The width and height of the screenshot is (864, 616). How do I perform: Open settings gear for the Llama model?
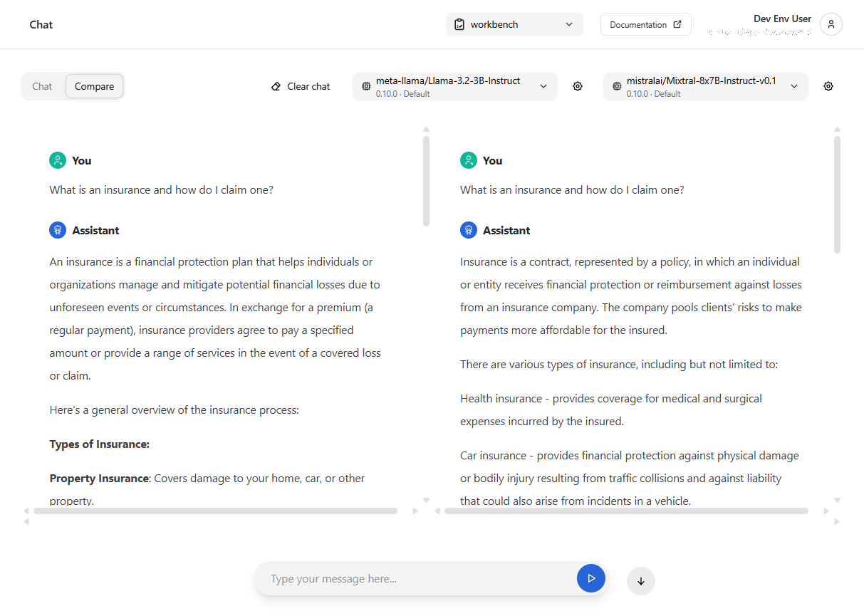(x=578, y=86)
